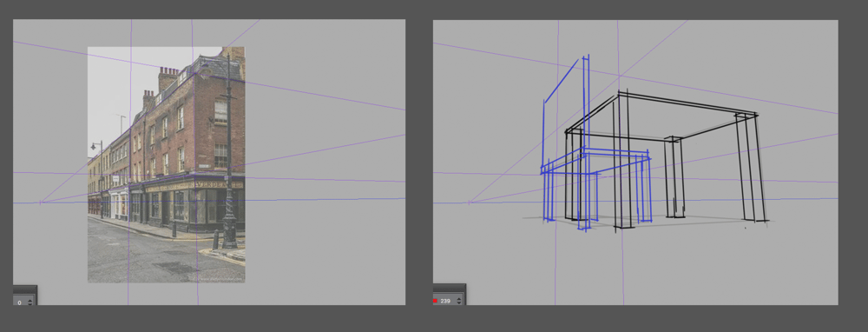Click the red color indicator beside 239
Image resolution: width=868 pixels, height=332 pixels.
[435, 301]
